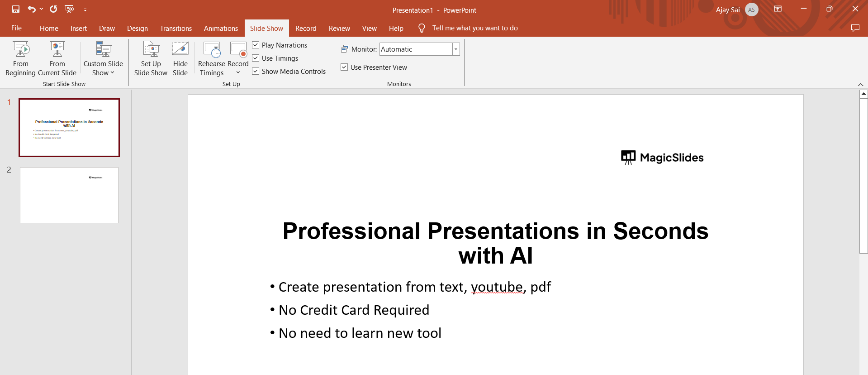Click the Hide Slide icon
The width and height of the screenshot is (868, 375).
[180, 49]
